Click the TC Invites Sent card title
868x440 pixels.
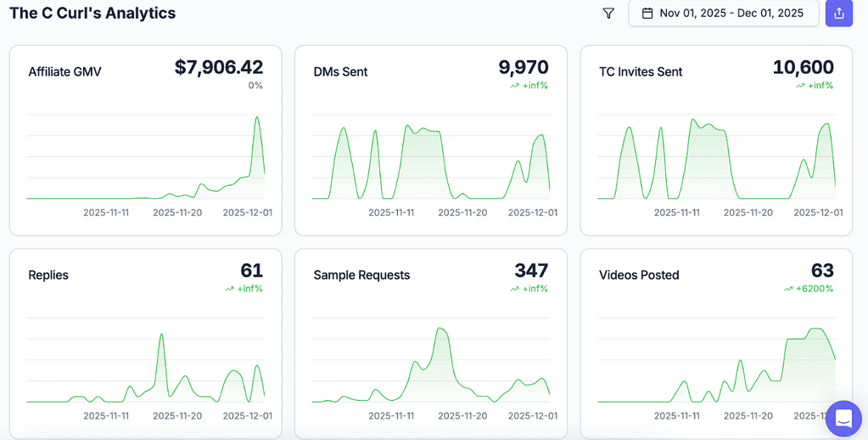(641, 72)
